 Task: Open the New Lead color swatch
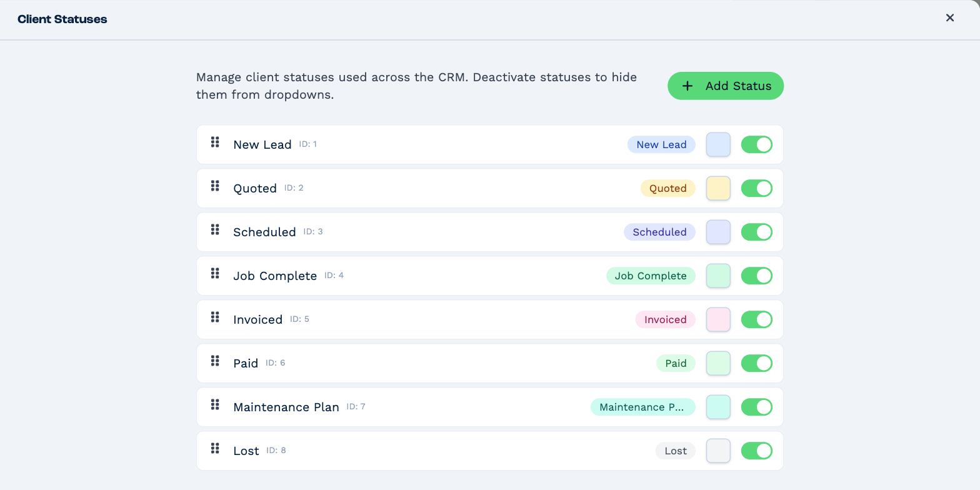click(x=718, y=144)
